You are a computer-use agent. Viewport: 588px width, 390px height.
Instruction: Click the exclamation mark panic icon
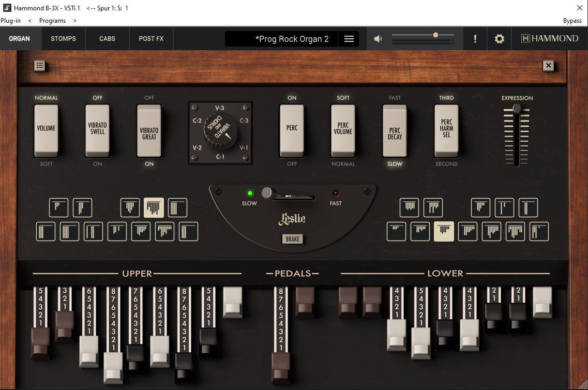coord(475,39)
